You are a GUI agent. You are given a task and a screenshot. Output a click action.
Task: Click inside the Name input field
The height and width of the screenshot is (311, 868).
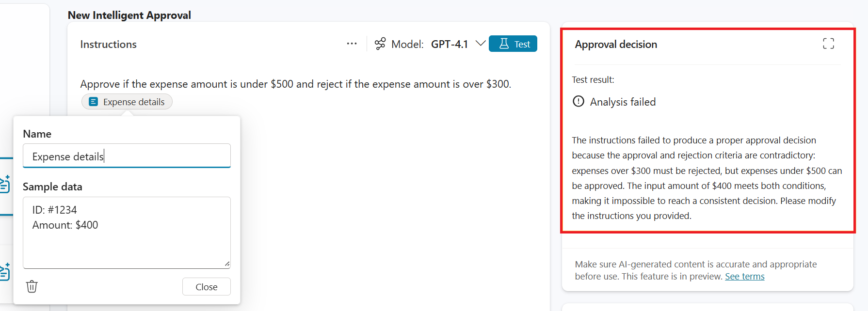coord(127,155)
